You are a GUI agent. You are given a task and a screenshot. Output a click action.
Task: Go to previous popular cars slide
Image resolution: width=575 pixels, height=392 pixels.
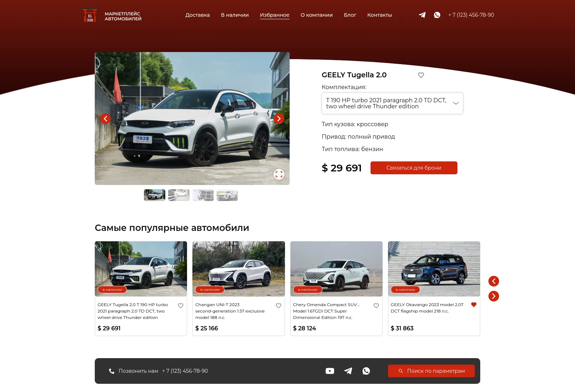pyautogui.click(x=494, y=281)
